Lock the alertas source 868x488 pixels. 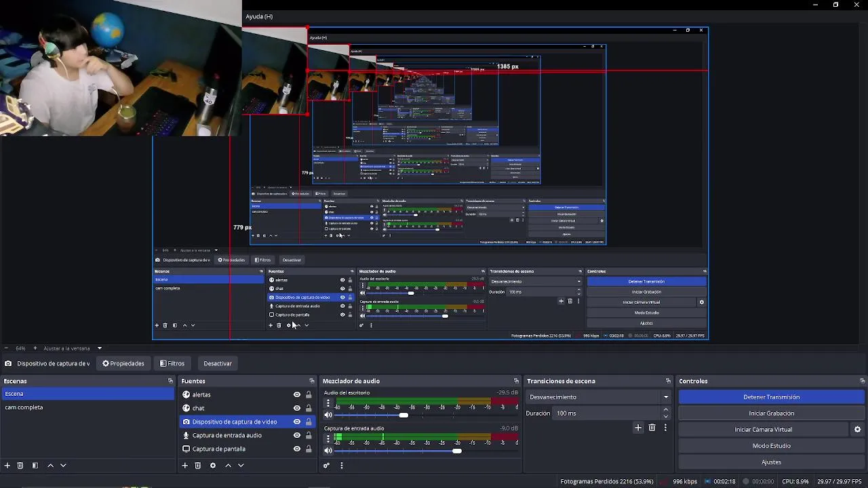(309, 394)
